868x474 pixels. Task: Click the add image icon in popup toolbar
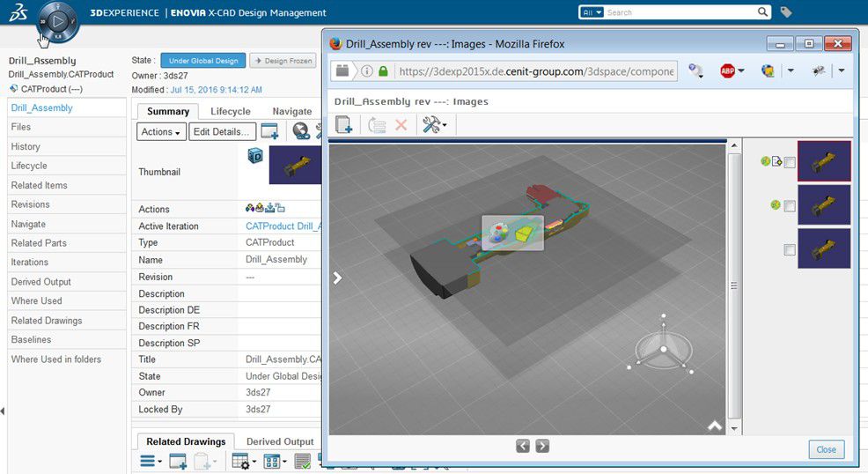click(x=344, y=125)
